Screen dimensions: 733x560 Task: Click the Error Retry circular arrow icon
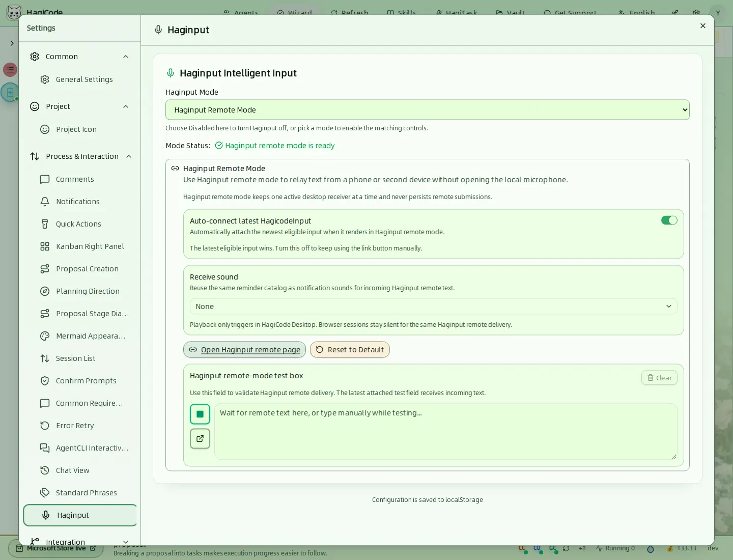point(45,426)
